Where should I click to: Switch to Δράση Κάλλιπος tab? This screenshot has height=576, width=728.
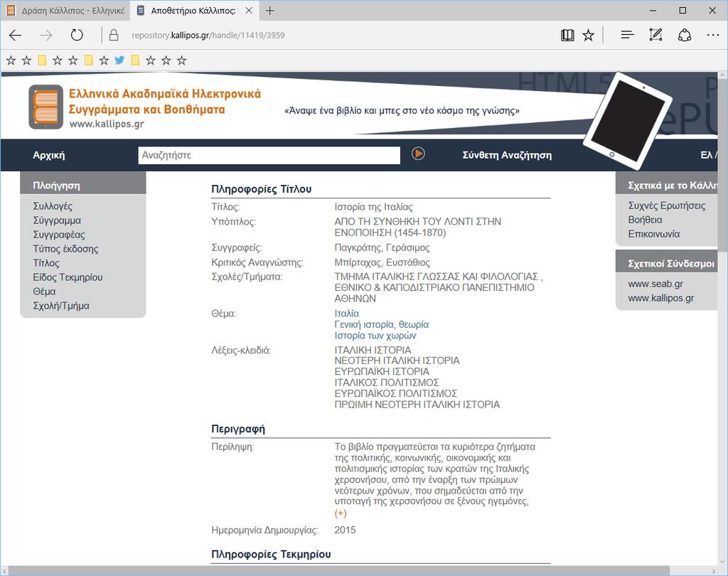[x=65, y=11]
